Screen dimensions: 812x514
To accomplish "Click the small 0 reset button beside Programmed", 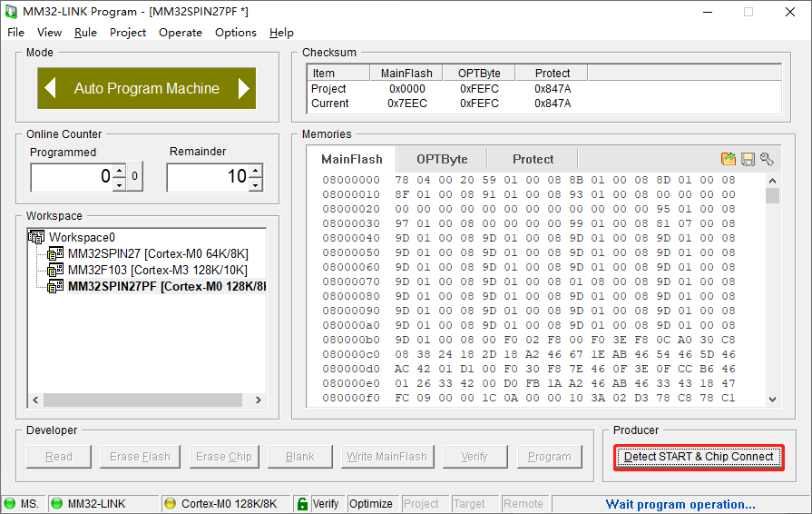I will [x=134, y=176].
